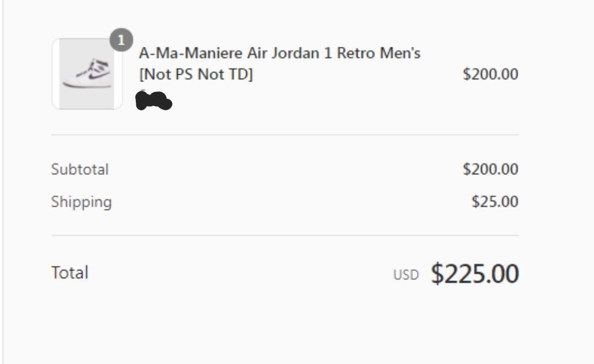
Task: Click the divider line above the Total row
Action: point(285,235)
